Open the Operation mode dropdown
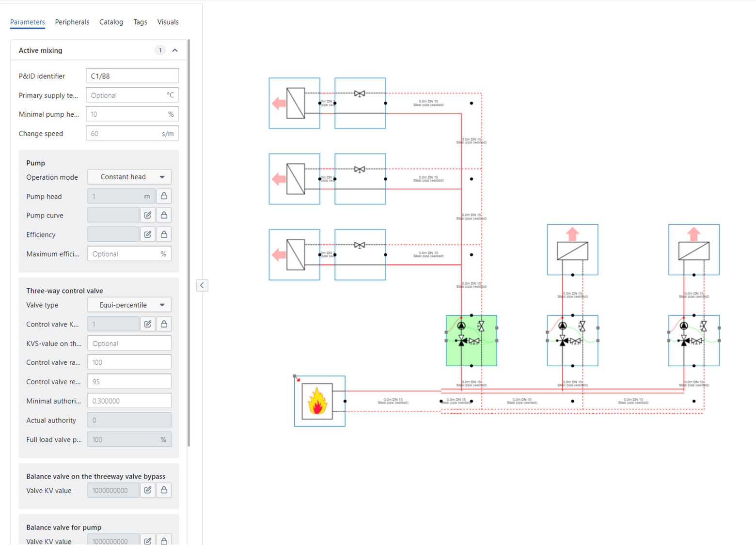756x545 pixels. click(x=129, y=177)
